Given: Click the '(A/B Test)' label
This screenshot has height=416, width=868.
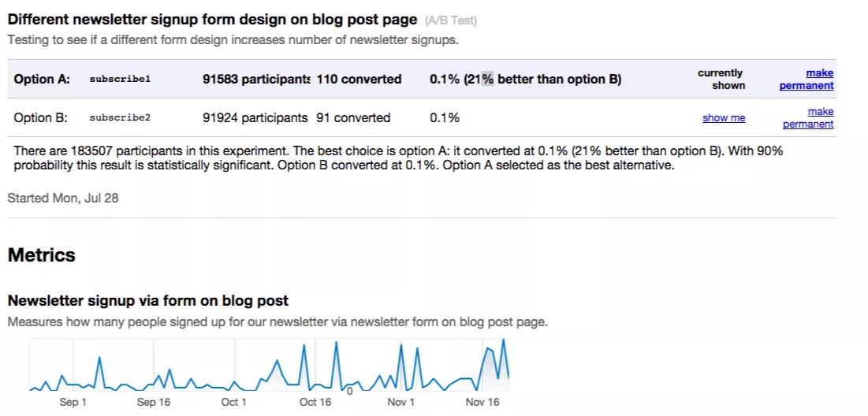Looking at the screenshot, I should click(x=450, y=20).
